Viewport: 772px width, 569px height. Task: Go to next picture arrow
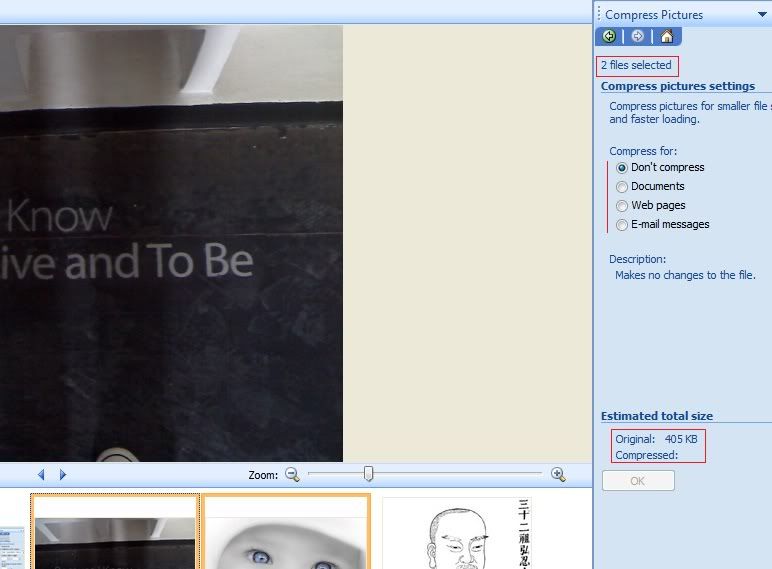click(x=63, y=474)
